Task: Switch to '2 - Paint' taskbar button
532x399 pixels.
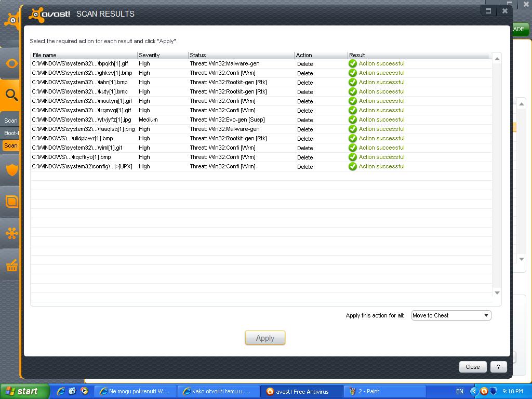Action: (385, 391)
